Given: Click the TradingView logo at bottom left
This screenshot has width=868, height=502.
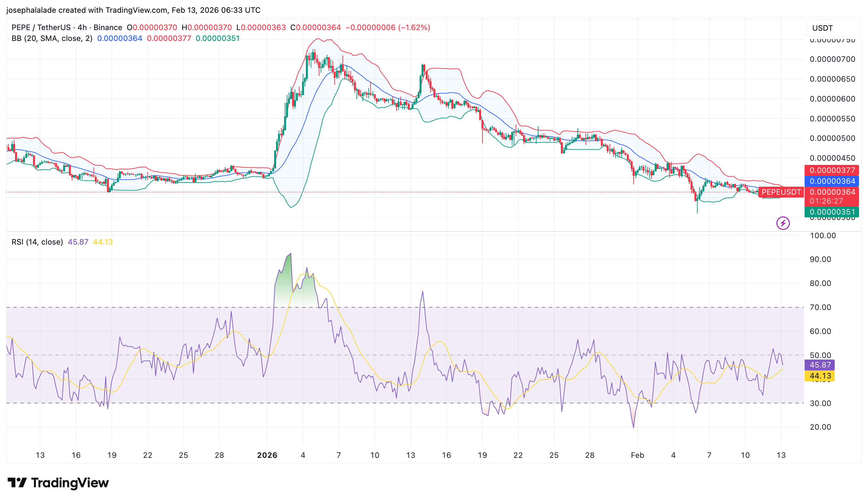Looking at the screenshot, I should tap(58, 483).
